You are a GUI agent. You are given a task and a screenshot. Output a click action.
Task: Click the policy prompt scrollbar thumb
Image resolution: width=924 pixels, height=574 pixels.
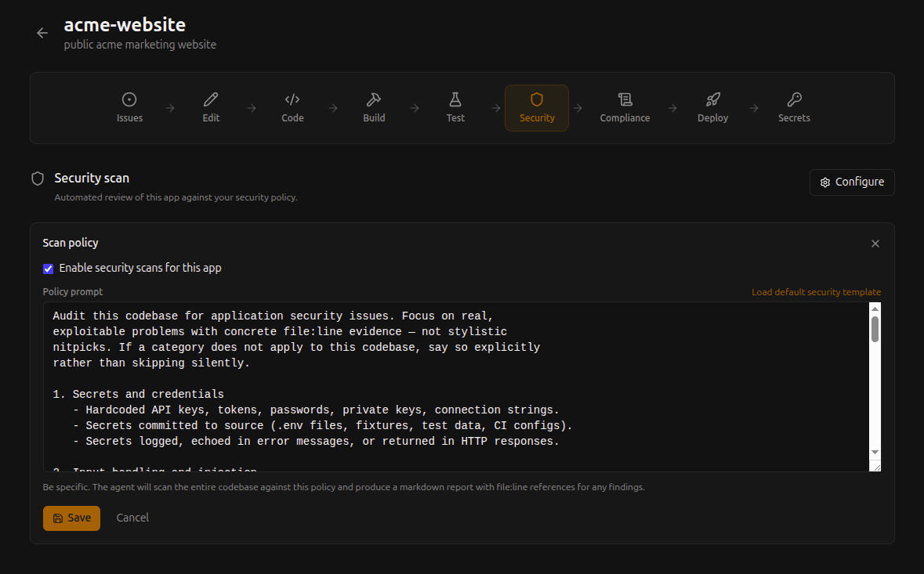tap(875, 329)
